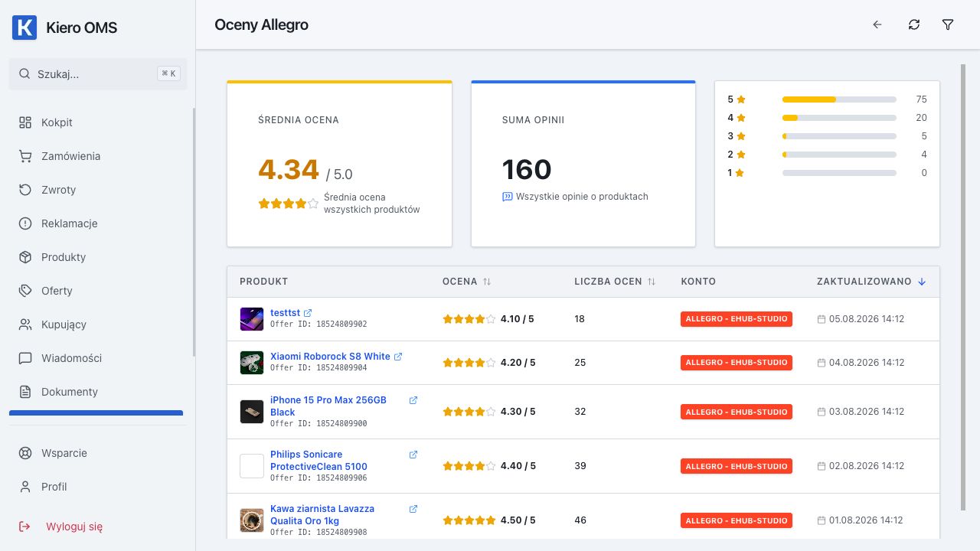Click the refresh icon in header
Image resolution: width=980 pixels, height=551 pixels.
click(914, 24)
